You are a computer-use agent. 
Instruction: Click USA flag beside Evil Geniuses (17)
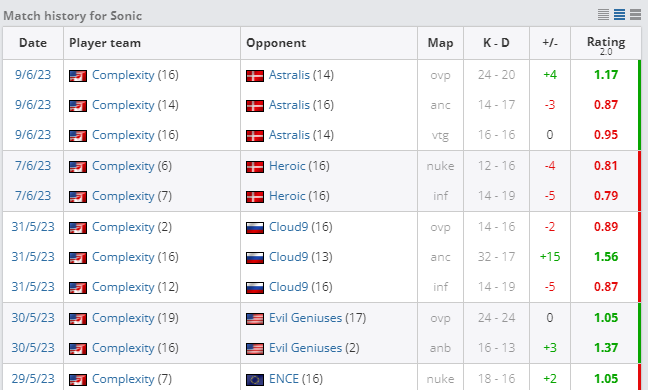[x=255, y=319]
